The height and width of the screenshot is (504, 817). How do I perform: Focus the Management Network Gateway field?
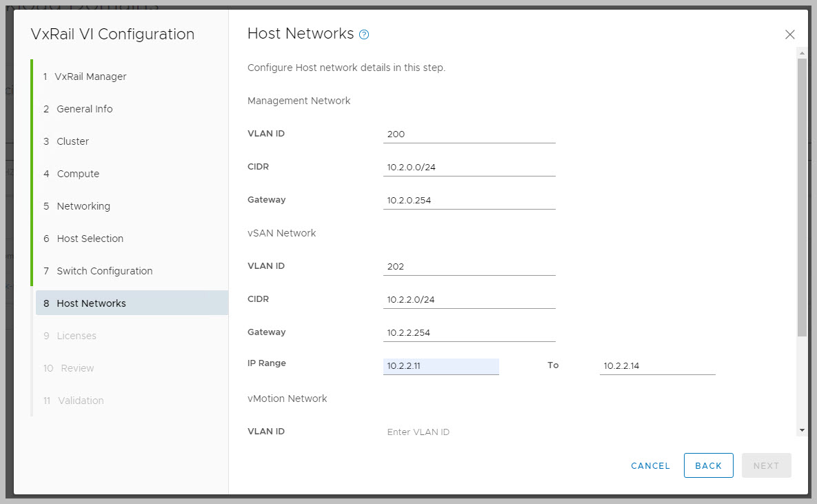[469, 201]
